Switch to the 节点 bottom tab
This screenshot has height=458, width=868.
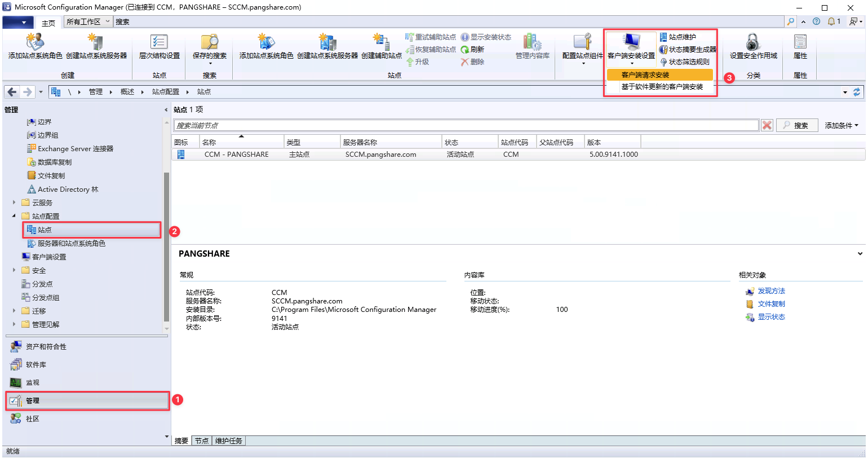point(202,441)
